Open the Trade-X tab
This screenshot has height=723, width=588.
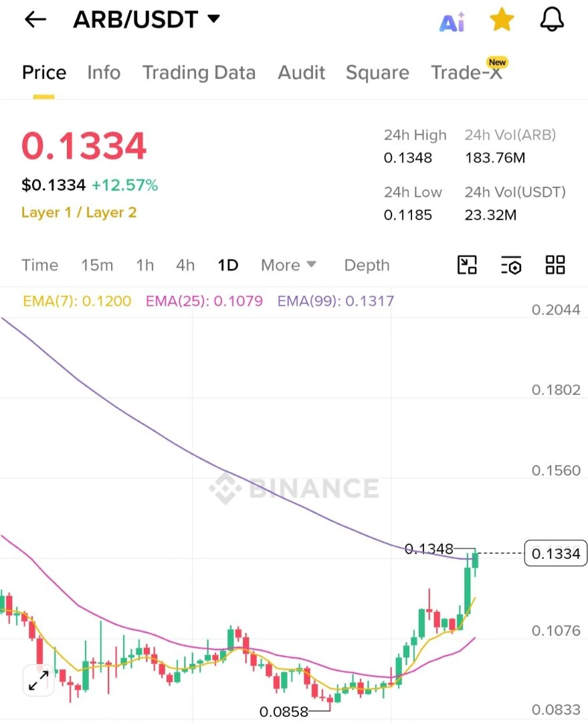tap(468, 72)
